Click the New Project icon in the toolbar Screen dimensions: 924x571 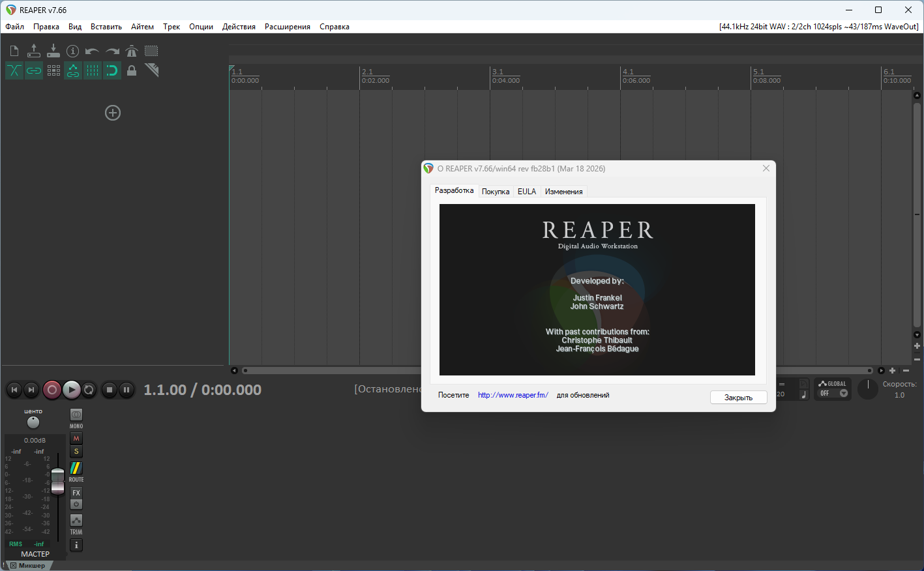(x=14, y=51)
